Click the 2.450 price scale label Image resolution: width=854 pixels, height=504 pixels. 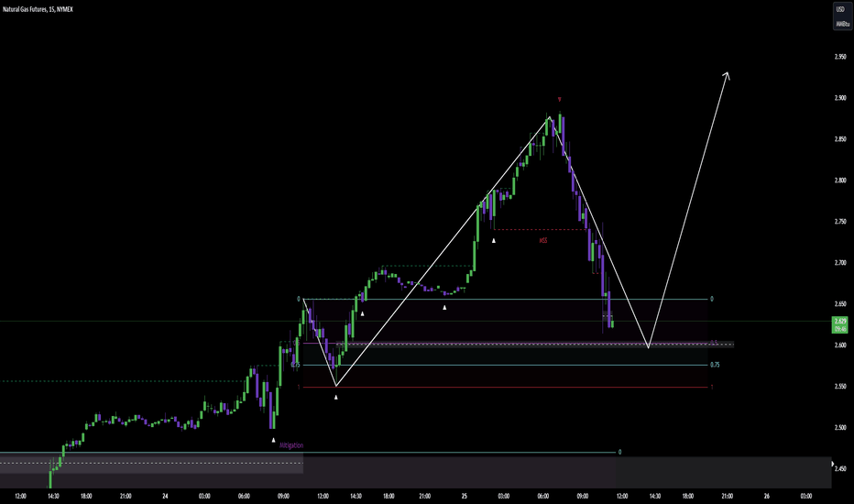pyautogui.click(x=840, y=468)
